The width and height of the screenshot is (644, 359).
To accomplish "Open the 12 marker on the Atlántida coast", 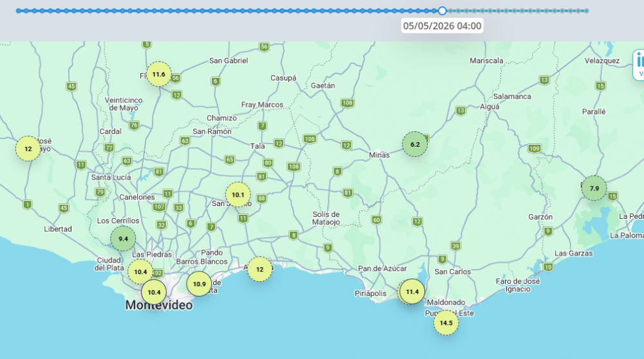I will tap(260, 269).
